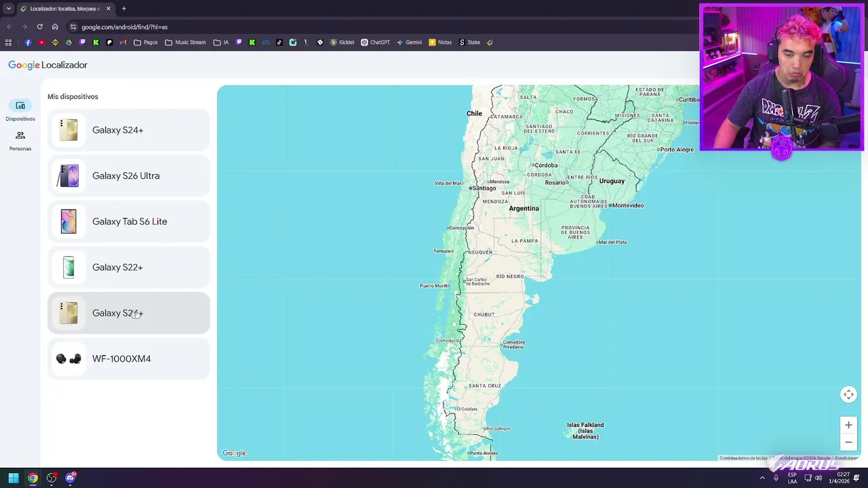Center map on my location button

[848, 394]
